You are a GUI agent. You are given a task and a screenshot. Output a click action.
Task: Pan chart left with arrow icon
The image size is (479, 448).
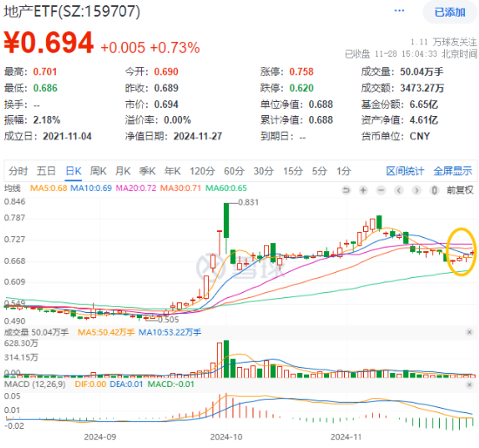coord(399,191)
